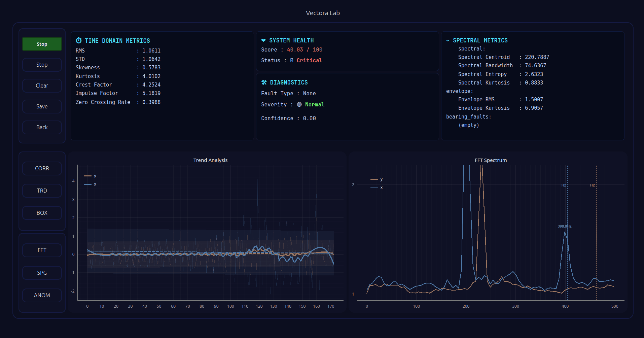Viewport: 644px width, 338px height.
Task: Toggle the x series in Trend Analysis legend
Action: (90, 184)
